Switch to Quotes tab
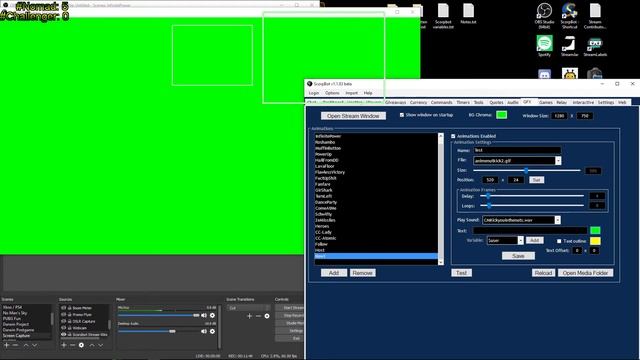The height and width of the screenshot is (360, 640). coord(496,102)
